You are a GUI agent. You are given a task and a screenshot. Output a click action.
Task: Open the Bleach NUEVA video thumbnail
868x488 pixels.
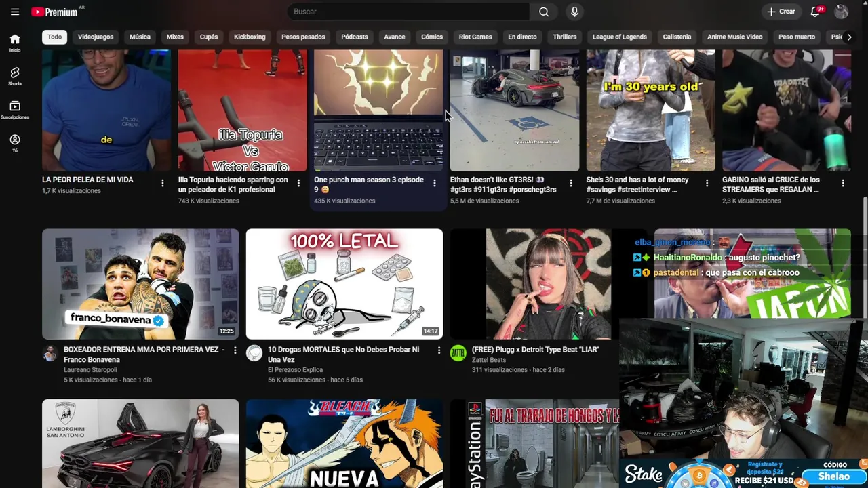[x=344, y=443]
